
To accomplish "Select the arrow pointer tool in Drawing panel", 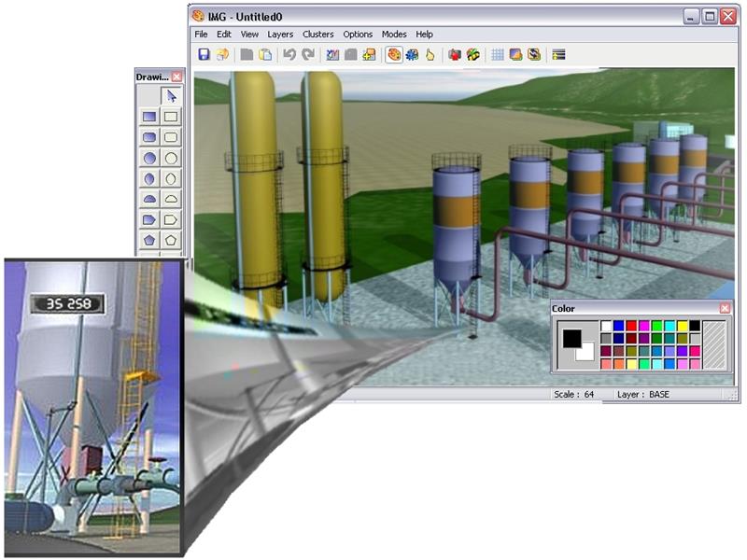I will click(x=171, y=96).
